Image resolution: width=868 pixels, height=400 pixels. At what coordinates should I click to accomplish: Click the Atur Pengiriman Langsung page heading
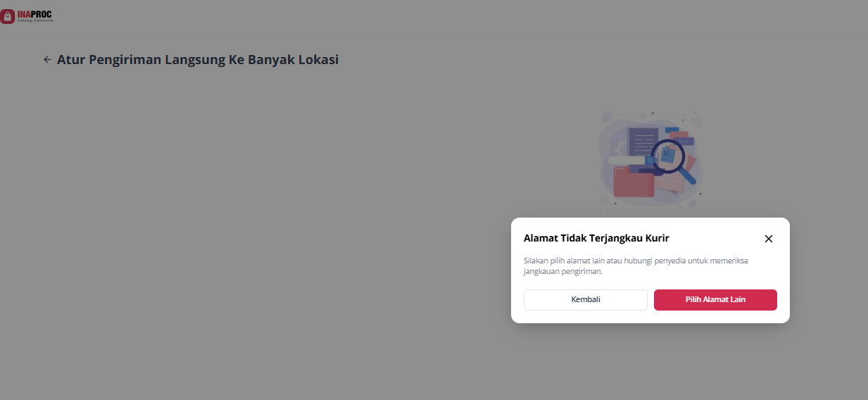[198, 60]
